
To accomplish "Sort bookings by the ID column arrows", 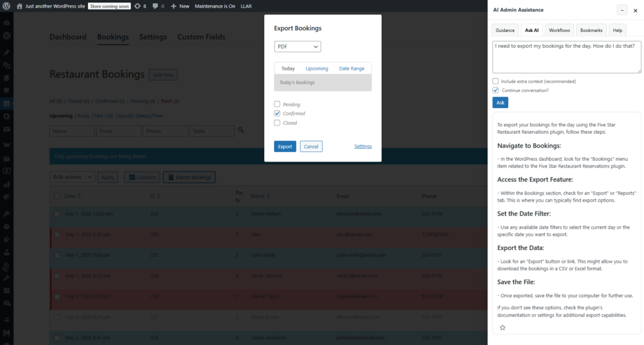I will point(158,196).
